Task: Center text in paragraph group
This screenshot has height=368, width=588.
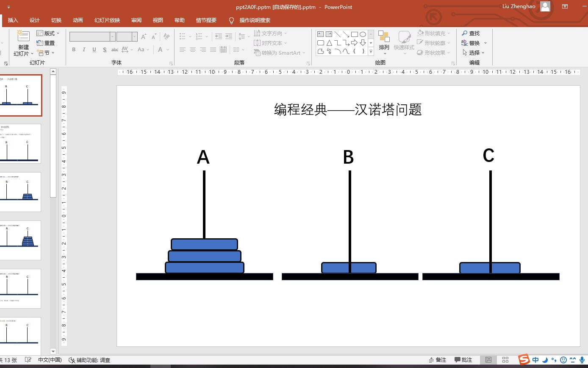Action: (193, 50)
